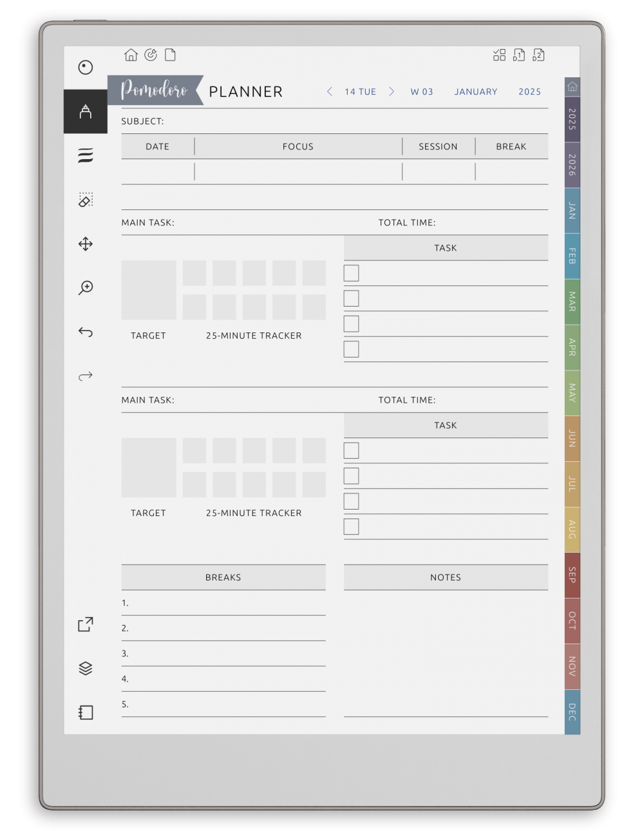Tap break line number 3.

point(223,654)
